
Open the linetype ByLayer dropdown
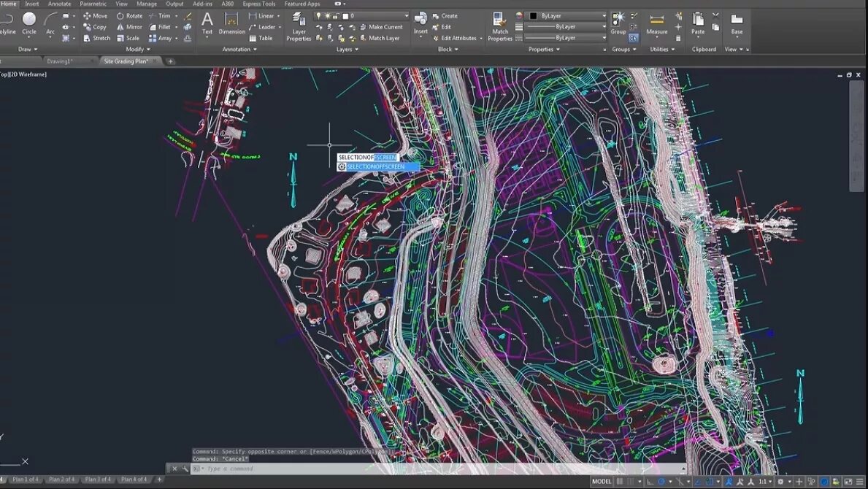pyautogui.click(x=565, y=38)
